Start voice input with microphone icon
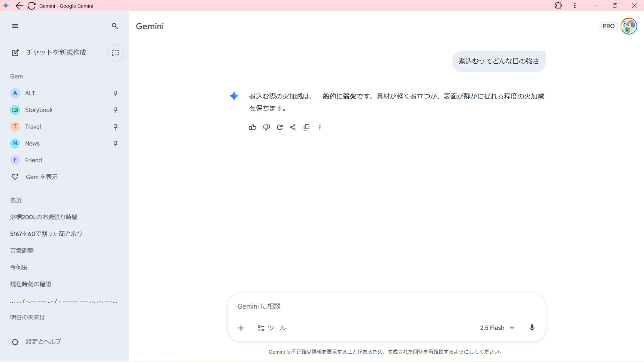Viewport: 644px width, 362px height. (x=532, y=328)
